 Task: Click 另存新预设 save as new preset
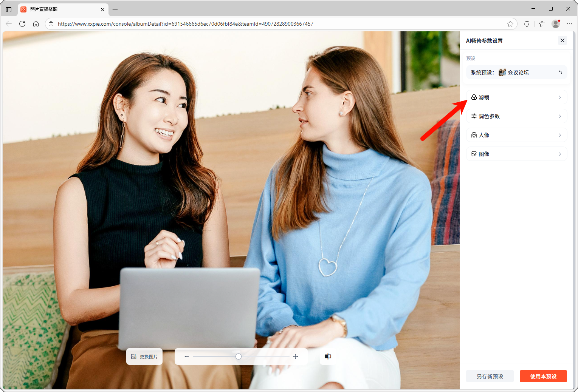pos(490,376)
